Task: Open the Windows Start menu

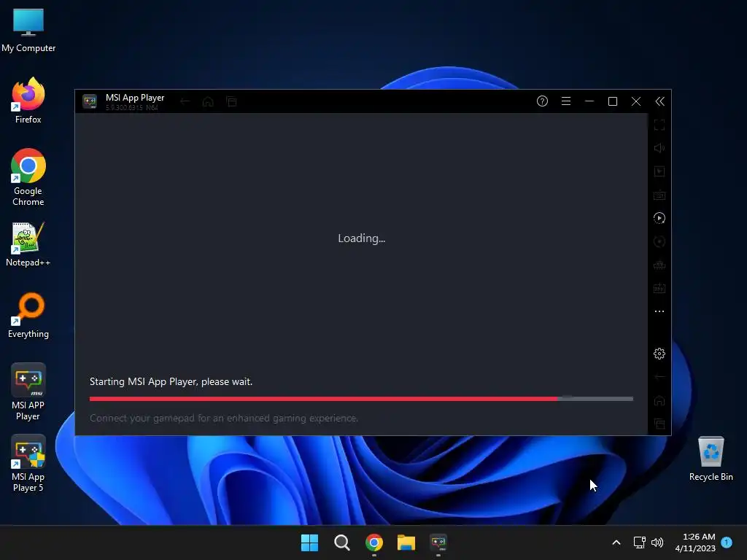Action: click(309, 542)
